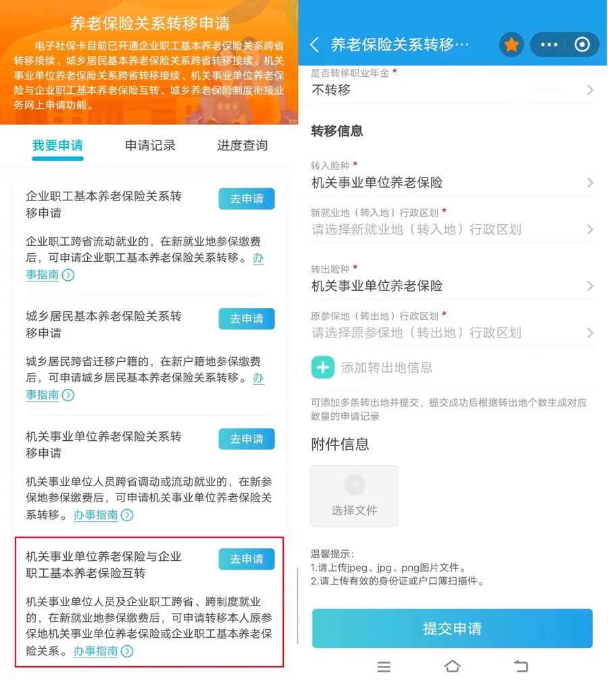The height and width of the screenshot is (700, 608).
Task: Click 去申请 for 机关事业单位与企业职工互转
Action: 247,559
